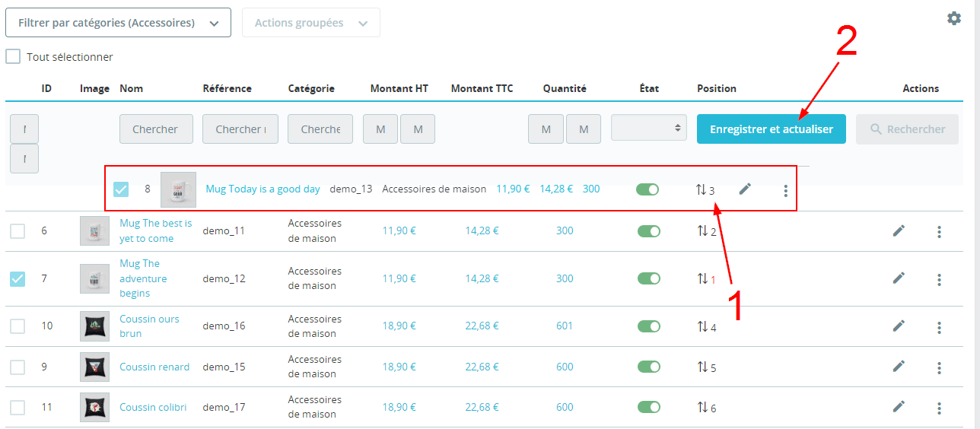
Task: Sort by the Quantité column header
Action: coord(564,88)
